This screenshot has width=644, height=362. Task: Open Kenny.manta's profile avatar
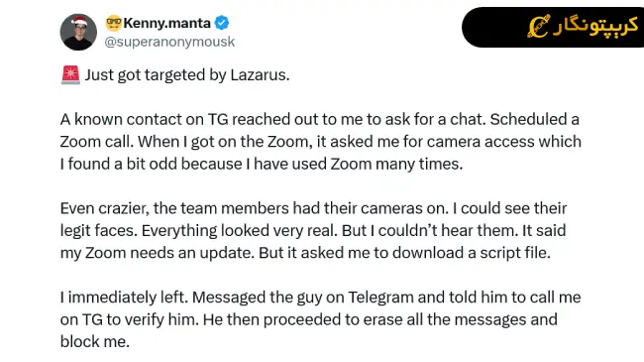pos(78,32)
